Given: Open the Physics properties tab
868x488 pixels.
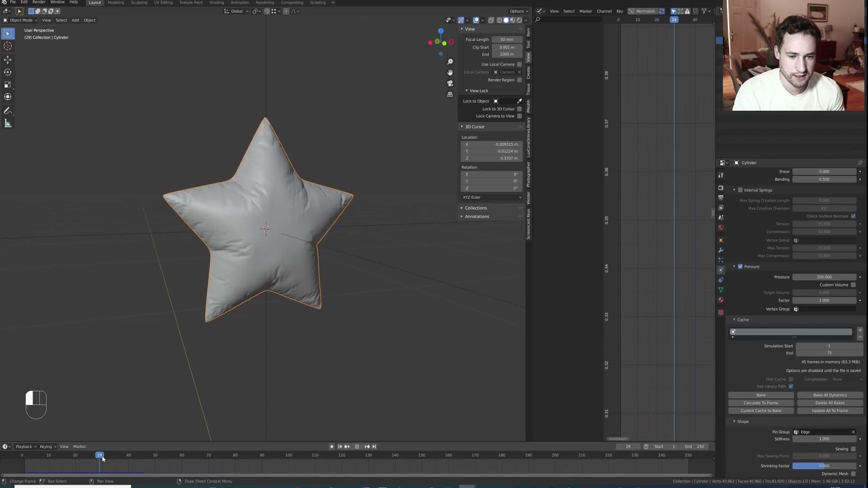Looking at the screenshot, I should click(721, 270).
